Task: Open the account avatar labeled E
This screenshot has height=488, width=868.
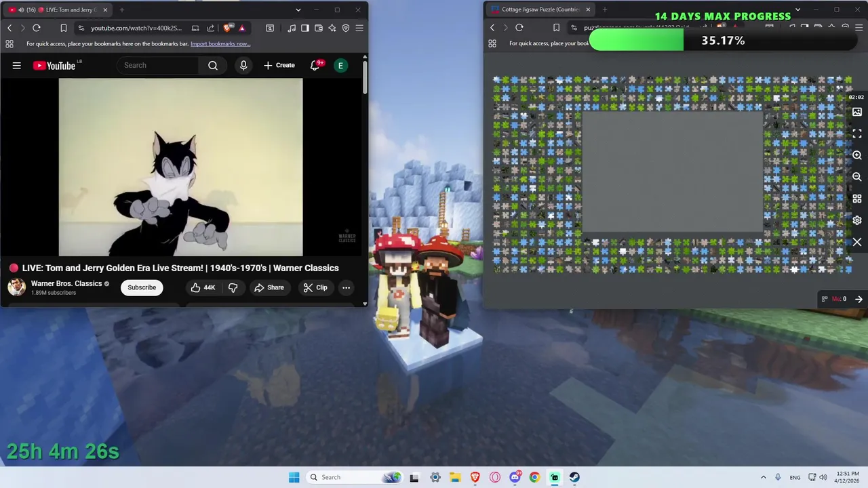Action: [340, 65]
